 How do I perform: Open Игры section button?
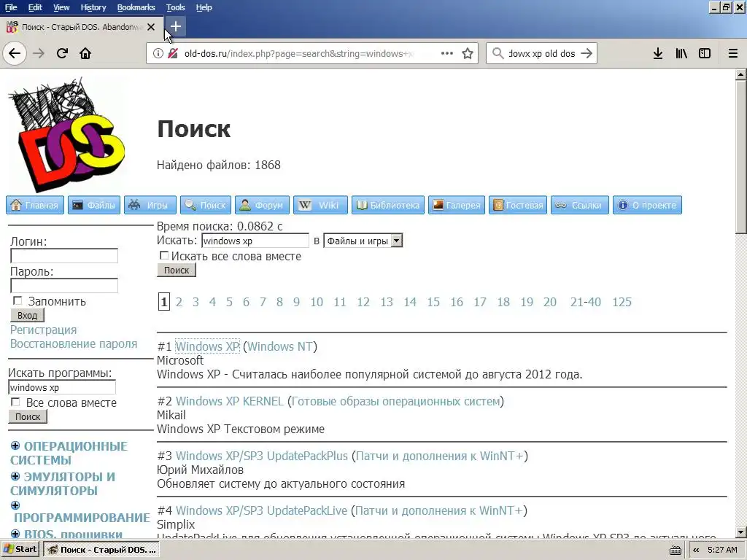[x=150, y=205]
